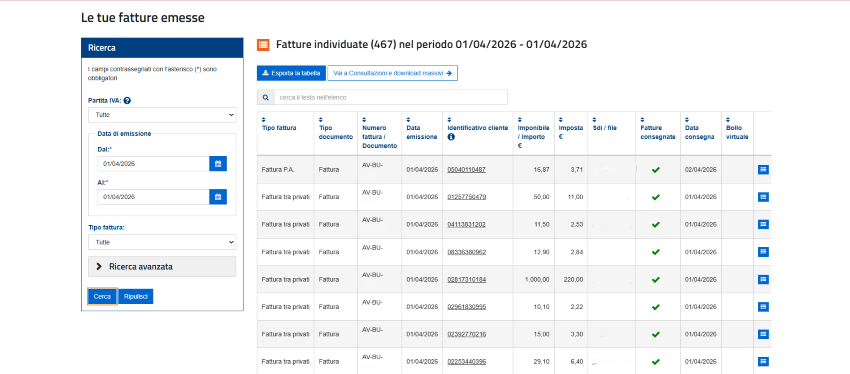Open detail icon for client 04113831202 row
The width and height of the screenshot is (850, 374).
point(763,224)
